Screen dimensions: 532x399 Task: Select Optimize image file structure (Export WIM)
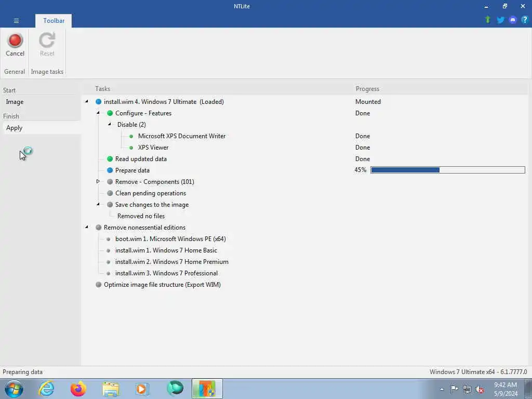pos(162,285)
